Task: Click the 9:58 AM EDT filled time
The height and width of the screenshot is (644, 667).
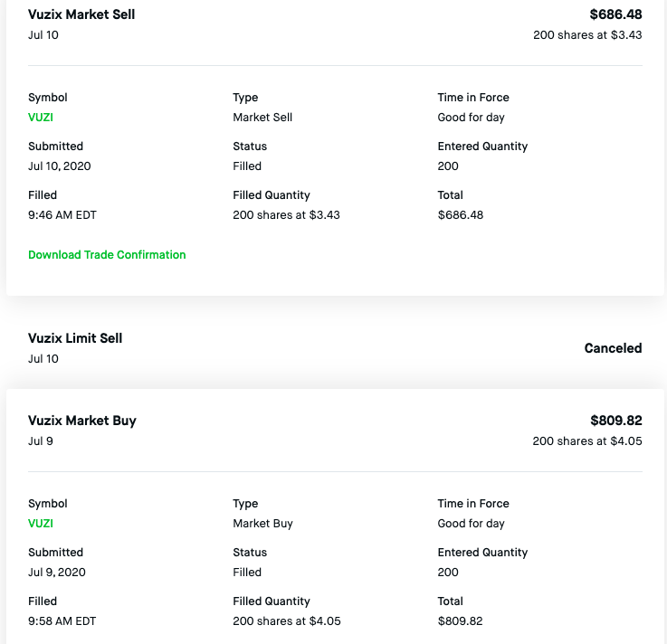Action: (x=62, y=621)
